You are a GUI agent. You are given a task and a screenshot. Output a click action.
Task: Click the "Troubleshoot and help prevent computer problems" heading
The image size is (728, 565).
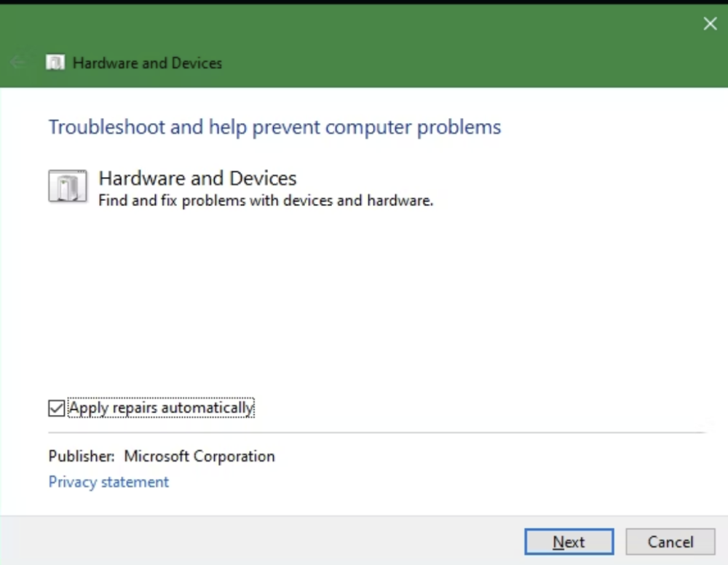pos(274,127)
